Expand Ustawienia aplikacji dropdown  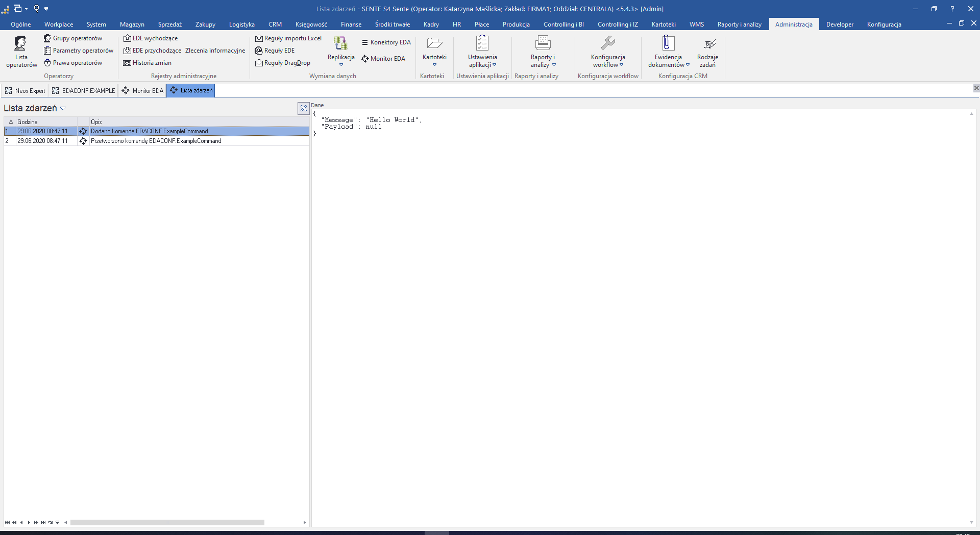494,65
